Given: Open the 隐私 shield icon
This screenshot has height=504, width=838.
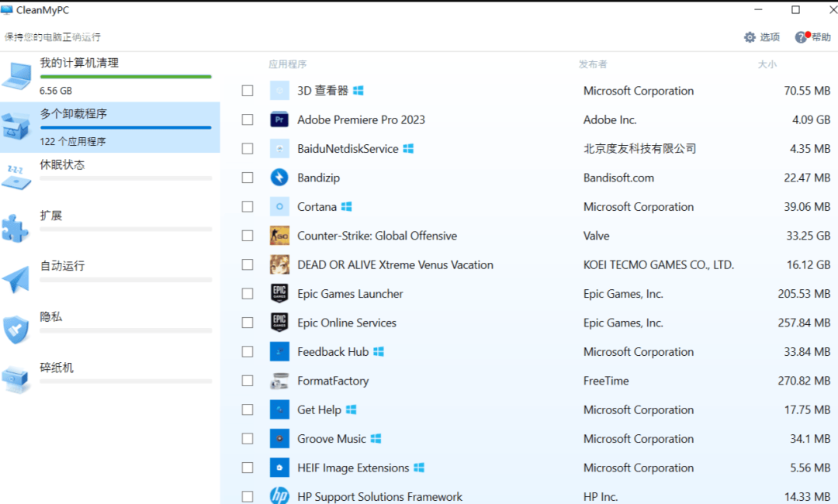Looking at the screenshot, I should coord(16,330).
